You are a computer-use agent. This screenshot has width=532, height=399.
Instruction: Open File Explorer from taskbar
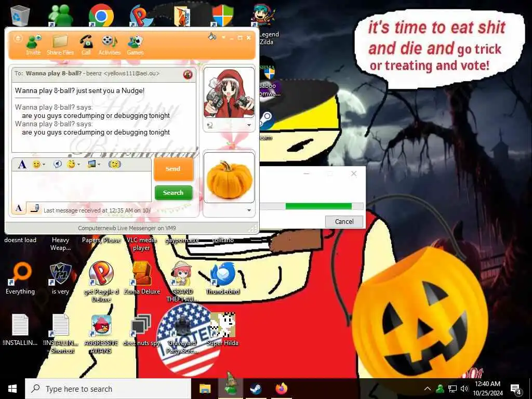click(x=205, y=389)
